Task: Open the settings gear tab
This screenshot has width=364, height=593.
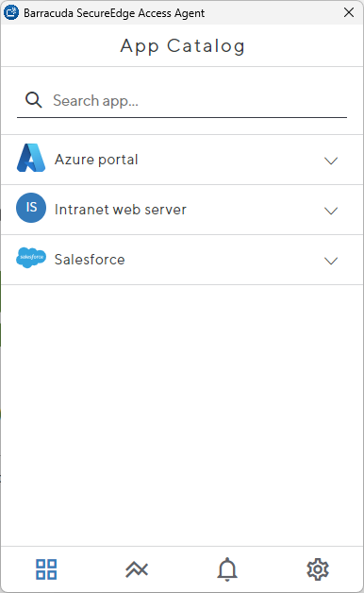Action: pos(318,569)
